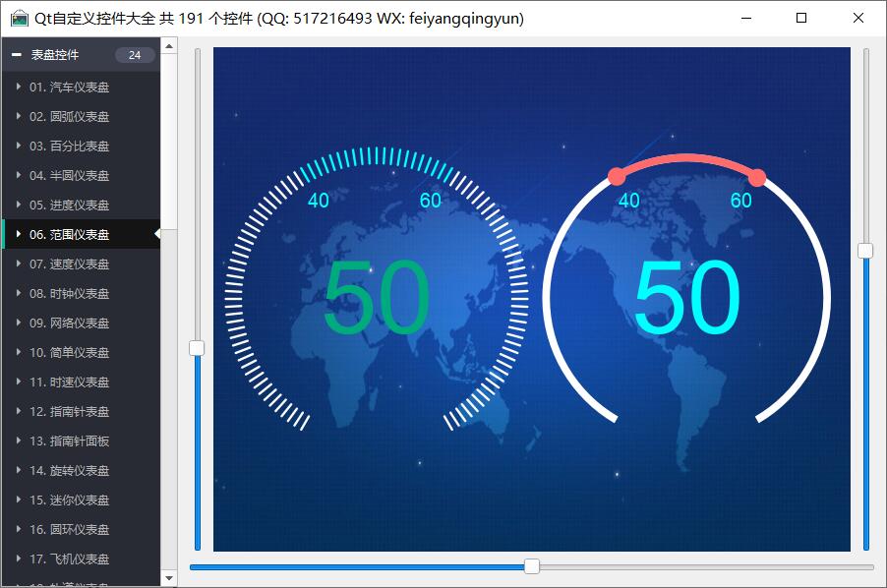This screenshot has height=588, width=887.
Task: Open 04. 半圆仪表盘 item
Action: click(x=69, y=175)
